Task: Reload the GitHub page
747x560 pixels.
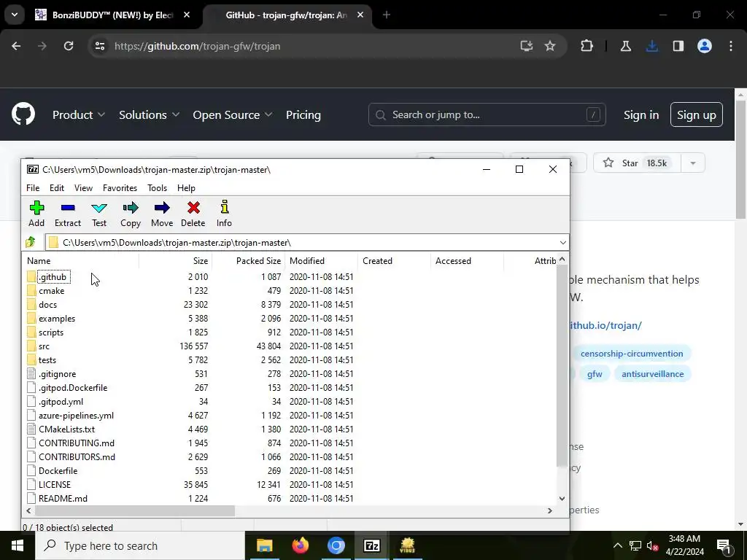Action: [69, 46]
